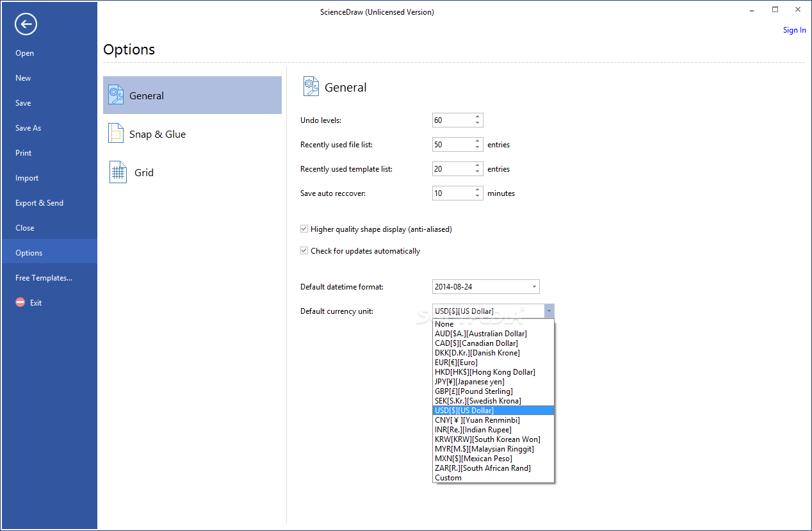Increase Recently used file list count
The width and height of the screenshot is (812, 531).
pos(478,141)
